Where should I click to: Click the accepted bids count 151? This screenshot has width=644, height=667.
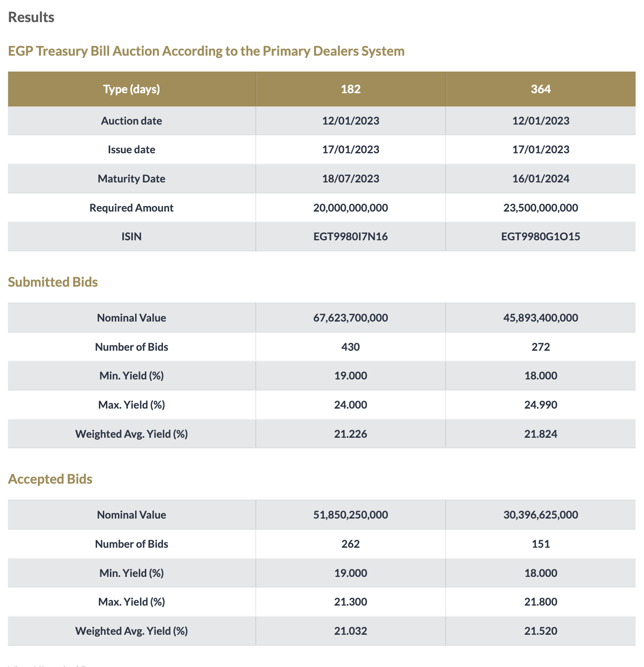[541, 544]
